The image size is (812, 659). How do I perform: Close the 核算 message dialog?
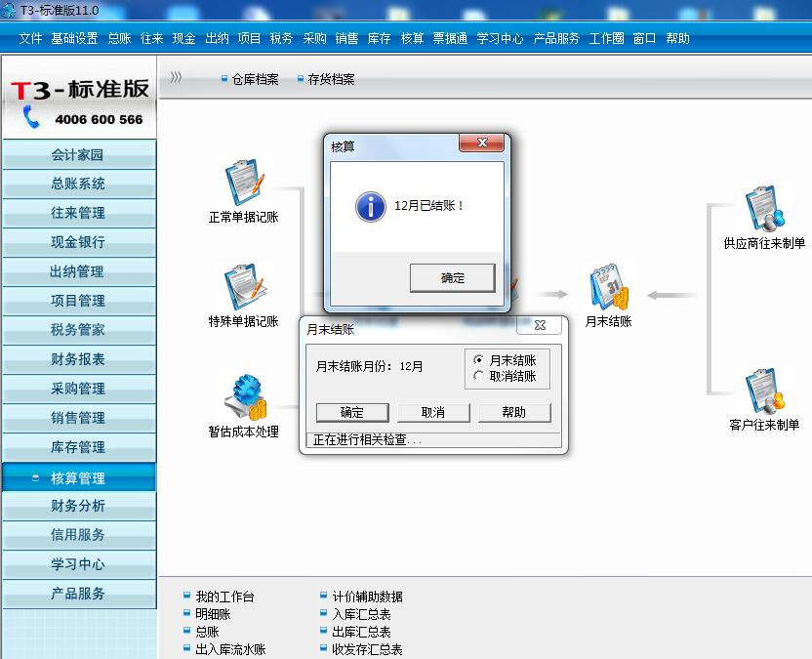coord(481,144)
